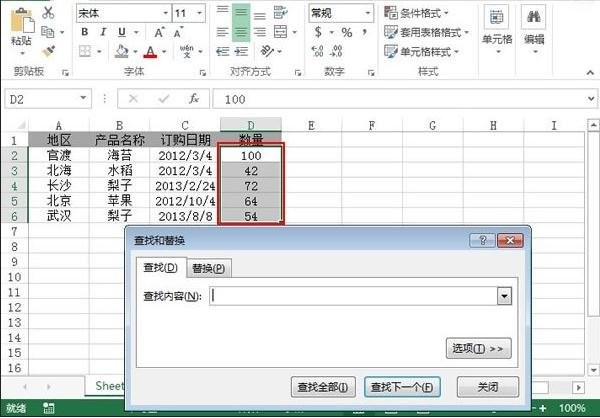The width and height of the screenshot is (600, 418).
Task: Toggle Underline formatting
Action: coord(117,32)
